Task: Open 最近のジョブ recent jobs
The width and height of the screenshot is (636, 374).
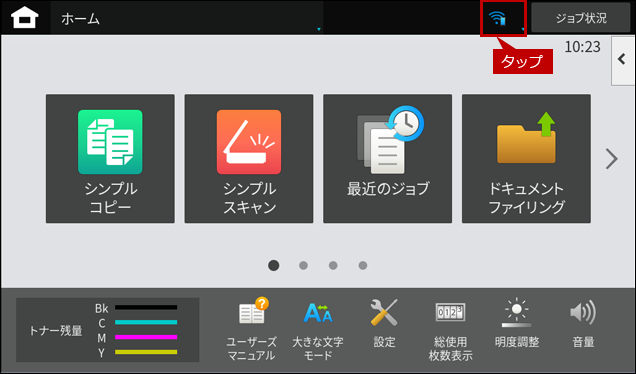Action: [387, 159]
